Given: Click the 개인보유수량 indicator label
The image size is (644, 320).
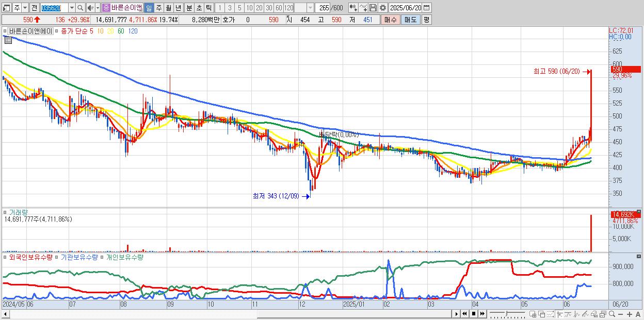Looking at the screenshot, I should tap(124, 257).
